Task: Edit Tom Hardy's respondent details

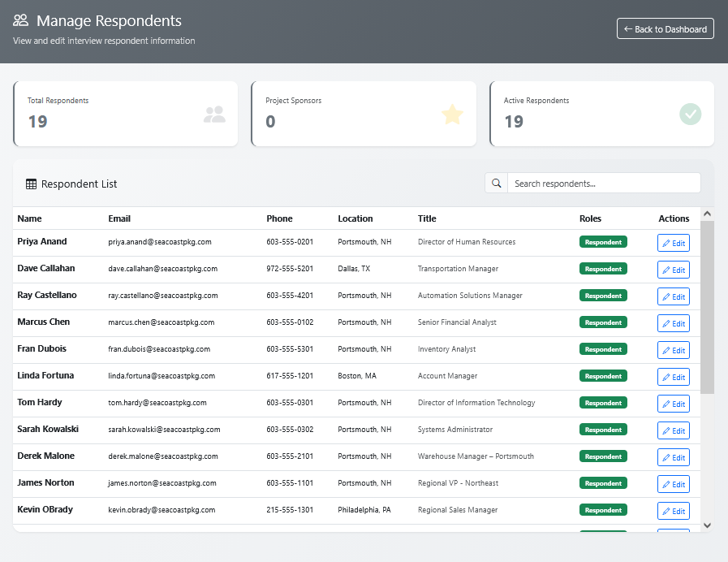Action: 673,404
